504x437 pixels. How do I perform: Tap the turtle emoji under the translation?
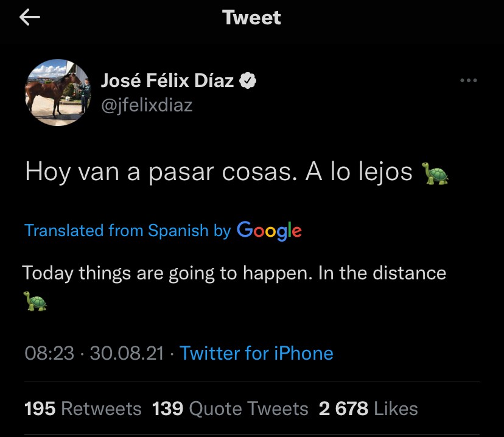(35, 301)
